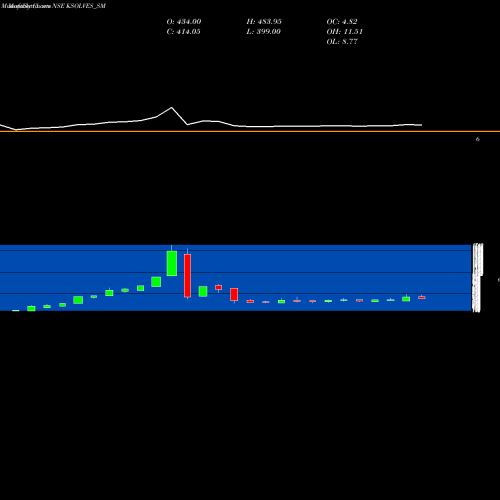Viewport: 500px width, 500px height.
Task: Click the high value H: 483.95
Action: point(264,21)
